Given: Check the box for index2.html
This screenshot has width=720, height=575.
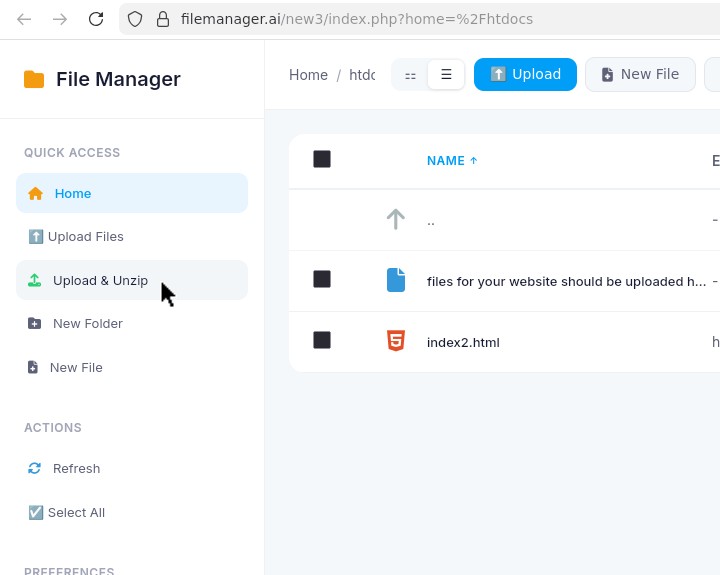Looking at the screenshot, I should pyautogui.click(x=322, y=340).
